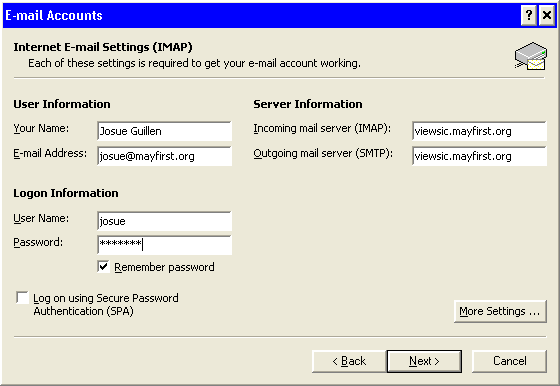
Task: Edit the Outgoing mail server field
Action: click(x=479, y=156)
